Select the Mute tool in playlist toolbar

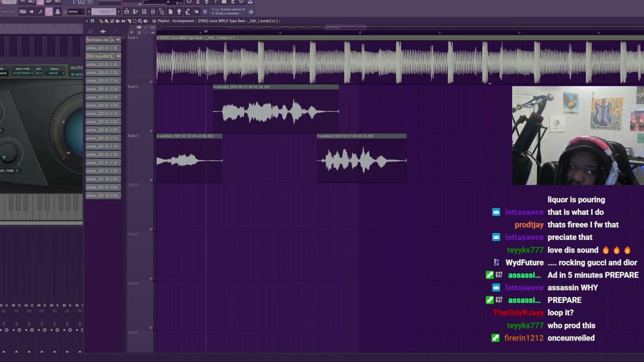pyautogui.click(x=118, y=21)
